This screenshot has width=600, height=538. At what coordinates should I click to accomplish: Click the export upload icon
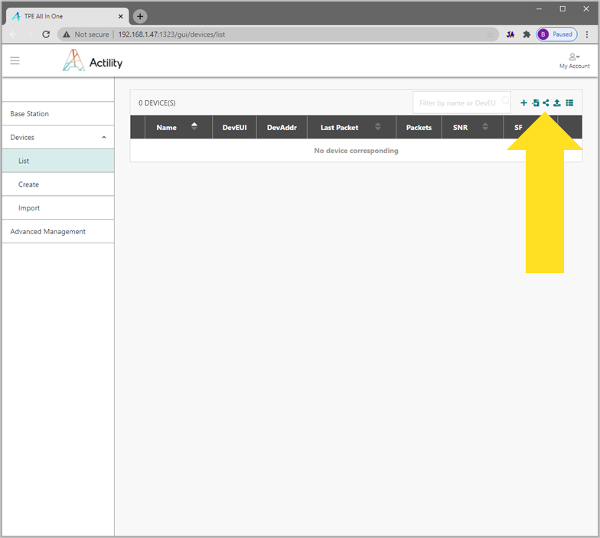(557, 103)
